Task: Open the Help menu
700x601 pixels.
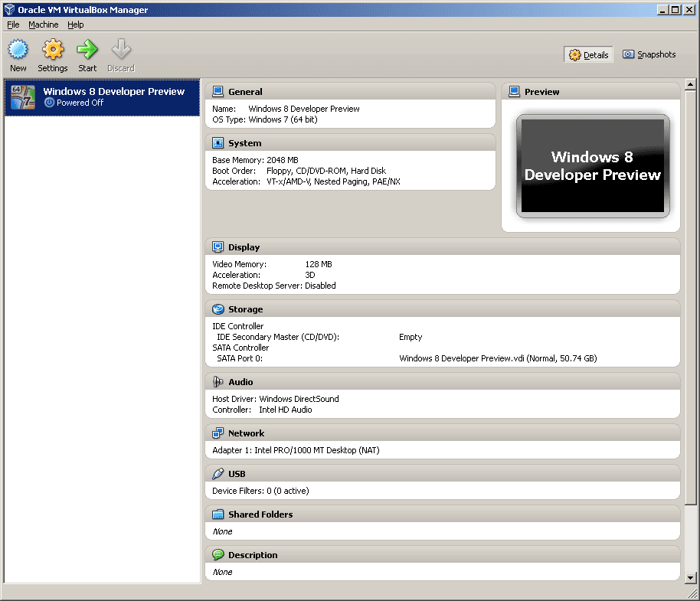Action: click(76, 24)
